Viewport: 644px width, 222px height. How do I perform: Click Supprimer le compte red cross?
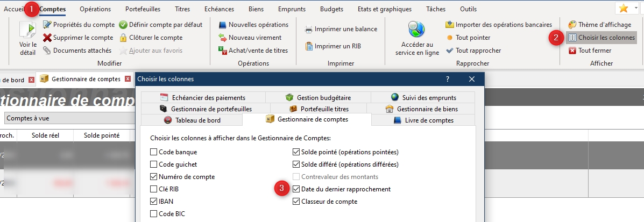47,38
